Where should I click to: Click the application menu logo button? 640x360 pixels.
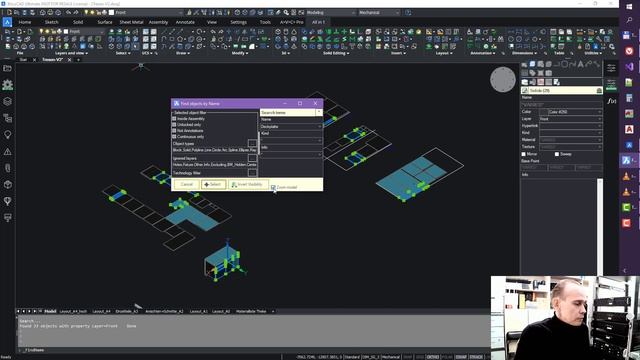tap(7, 22)
